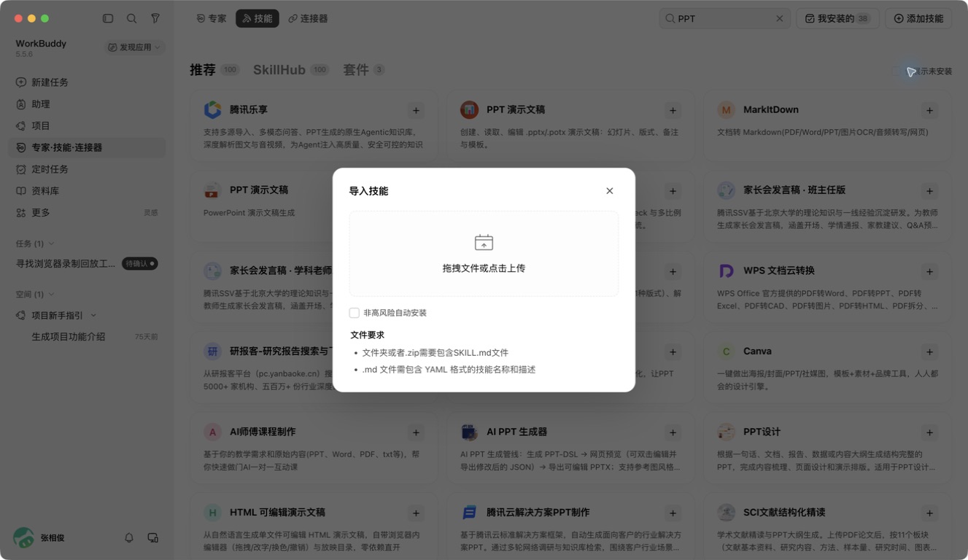Open task 寻找浏览器录制回放工...
The image size is (968, 560).
point(66,264)
